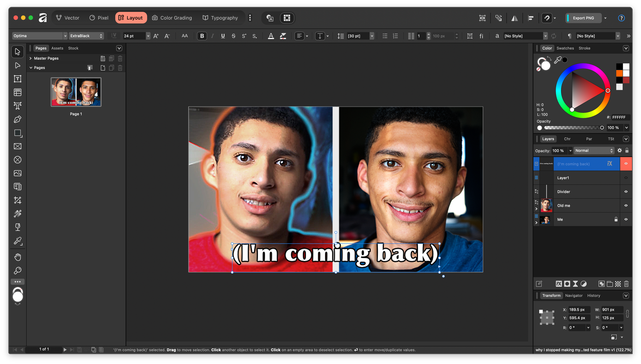
Task: Select the Ellipse tool
Action: tap(18, 160)
